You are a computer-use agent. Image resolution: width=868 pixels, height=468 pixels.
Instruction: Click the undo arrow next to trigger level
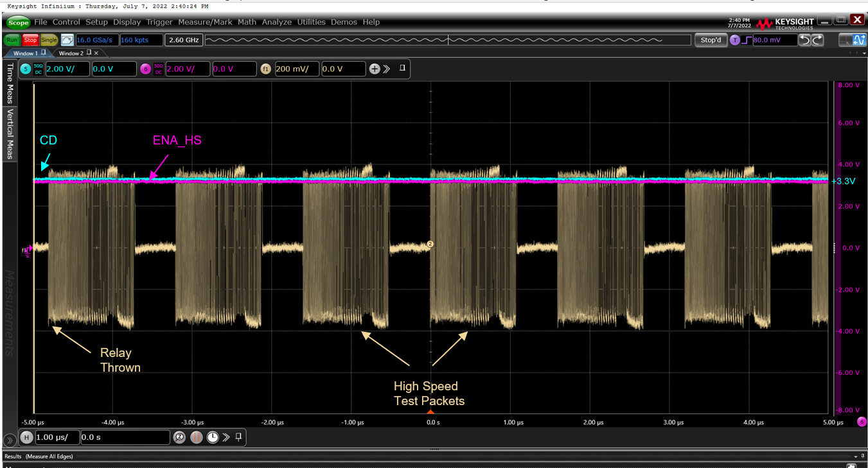coord(805,40)
